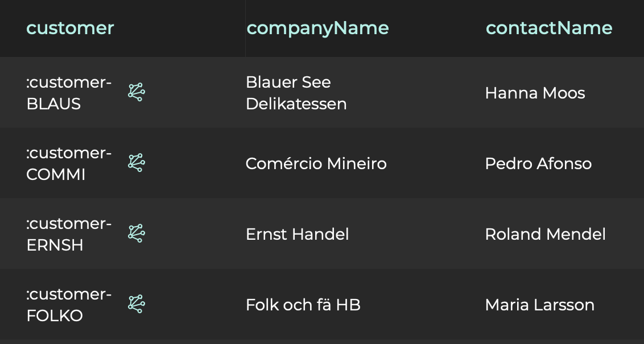The image size is (644, 344).
Task: Select contact name Hanna Moos
Action: coord(535,93)
